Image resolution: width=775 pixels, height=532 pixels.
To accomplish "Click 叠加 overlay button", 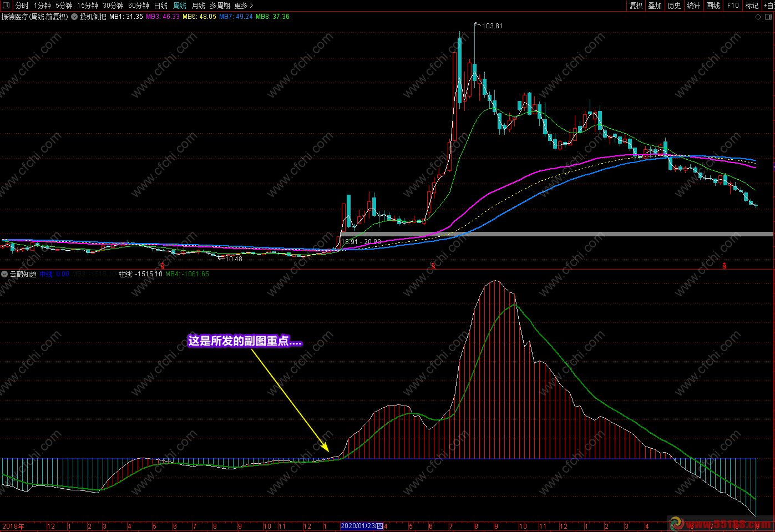I will pos(655,6).
